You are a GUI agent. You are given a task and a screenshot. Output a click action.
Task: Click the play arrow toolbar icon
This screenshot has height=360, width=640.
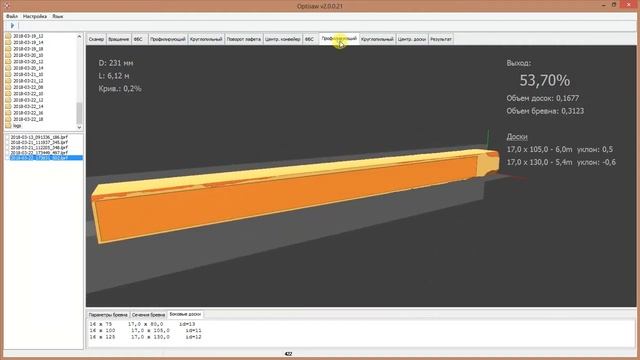(12, 26)
